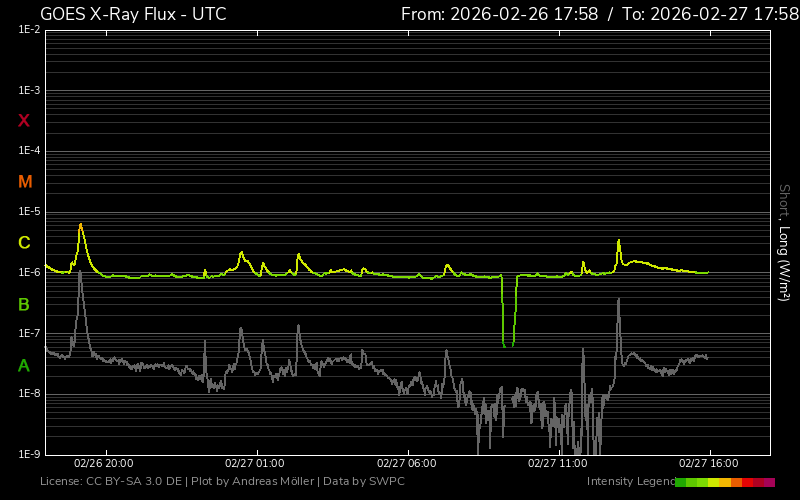Click the 'From: 2026-02-26 17:58' date text
This screenshot has height=500, width=800.
(499, 14)
